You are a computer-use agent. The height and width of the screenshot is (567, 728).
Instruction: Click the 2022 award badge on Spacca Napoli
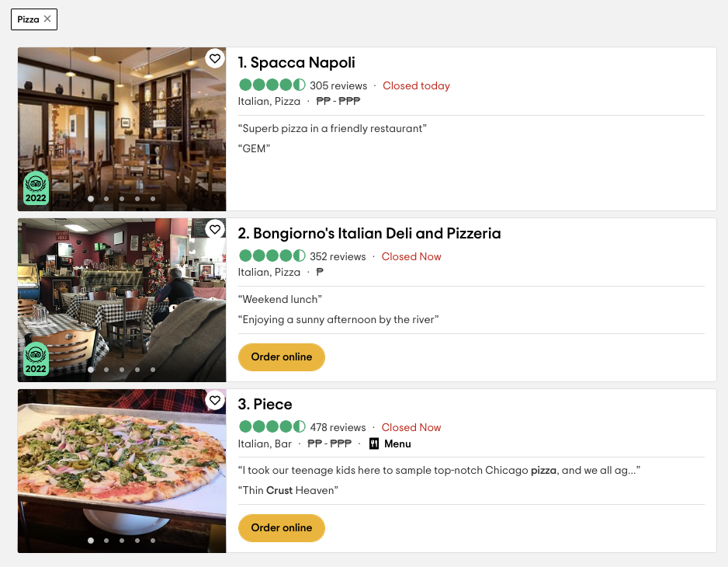click(36, 188)
